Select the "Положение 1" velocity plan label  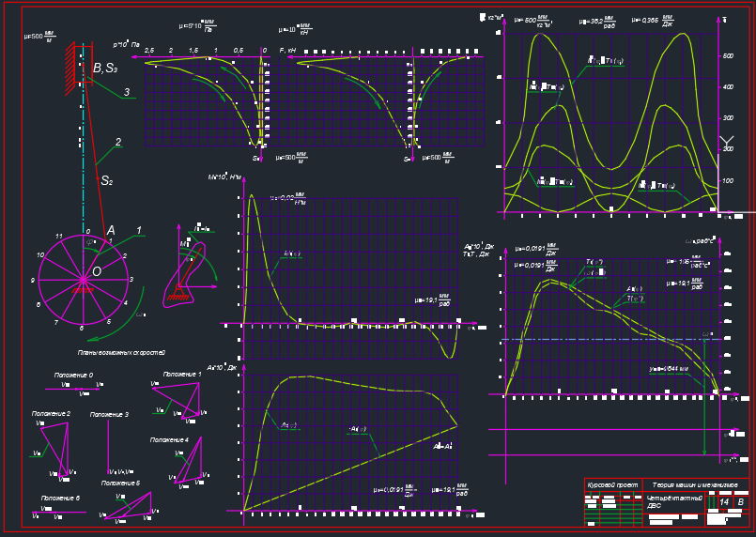coord(182,374)
